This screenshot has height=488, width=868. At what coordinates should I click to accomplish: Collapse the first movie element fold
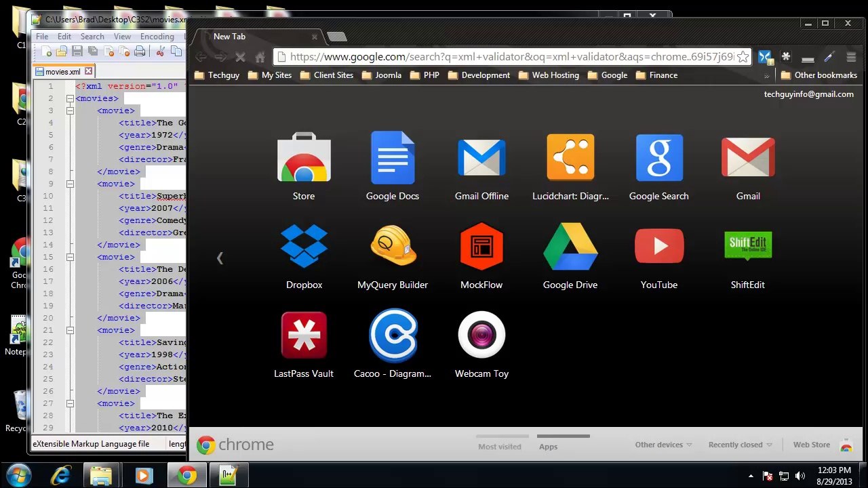click(70, 110)
